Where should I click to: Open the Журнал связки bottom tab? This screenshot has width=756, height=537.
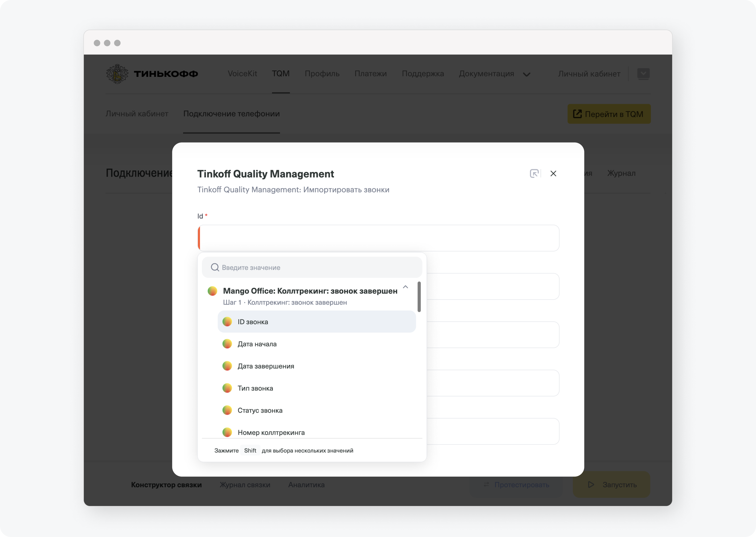pos(245,485)
